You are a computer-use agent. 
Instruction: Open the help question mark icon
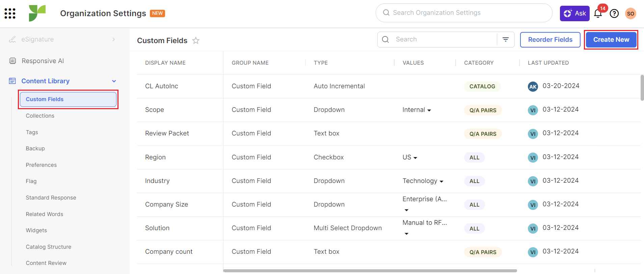[614, 13]
